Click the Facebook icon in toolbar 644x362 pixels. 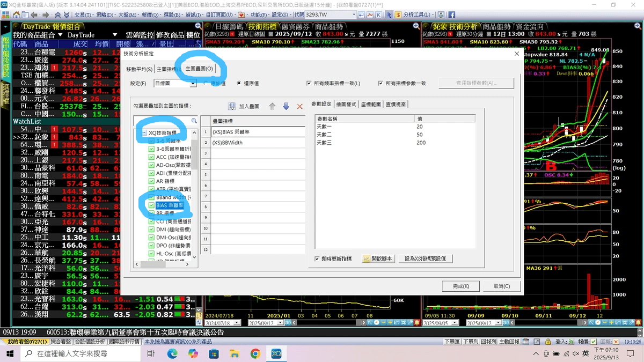[x=452, y=14]
